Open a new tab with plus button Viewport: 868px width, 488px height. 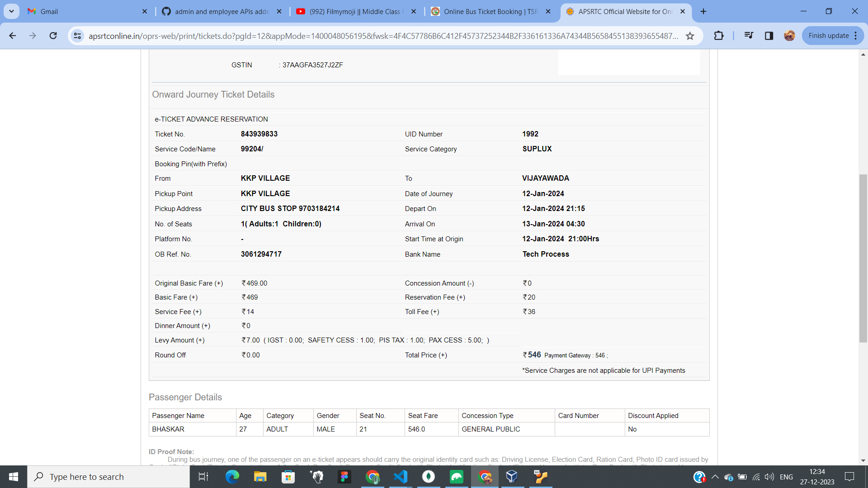(x=703, y=11)
